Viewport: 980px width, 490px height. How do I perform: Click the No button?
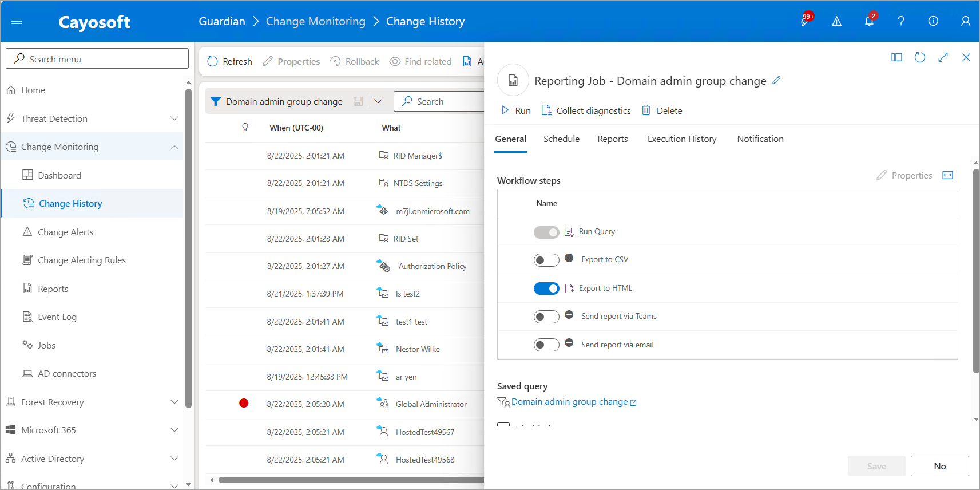point(939,466)
